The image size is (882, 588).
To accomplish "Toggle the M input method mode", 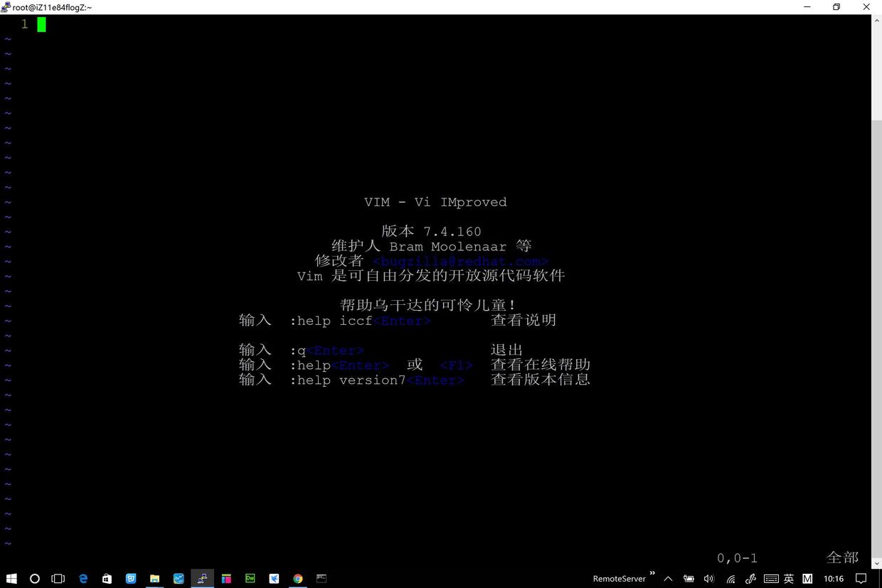I will (807, 579).
